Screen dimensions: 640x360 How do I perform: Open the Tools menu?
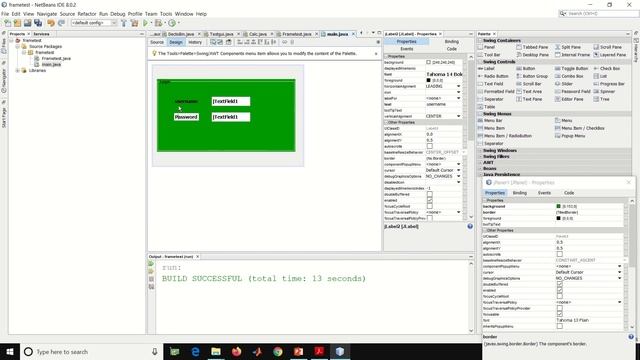[166, 14]
